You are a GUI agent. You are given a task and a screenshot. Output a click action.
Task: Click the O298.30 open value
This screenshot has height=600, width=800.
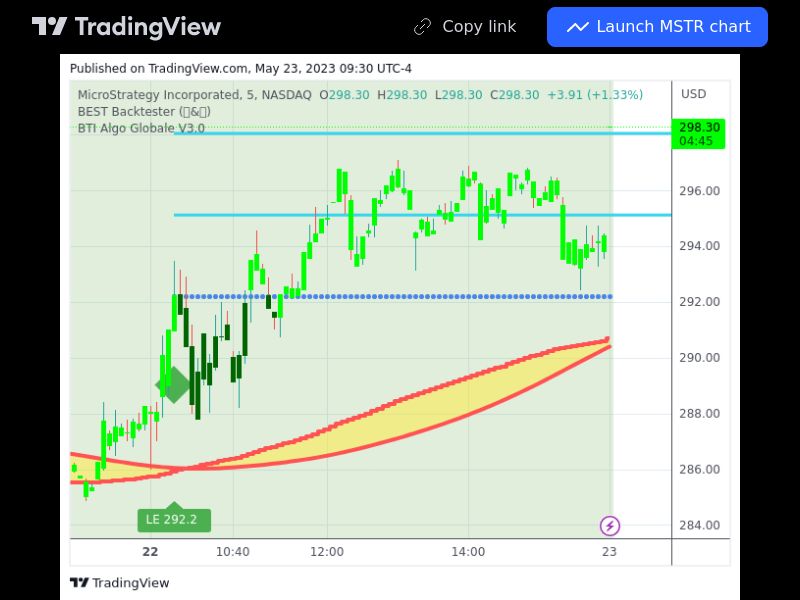344,95
